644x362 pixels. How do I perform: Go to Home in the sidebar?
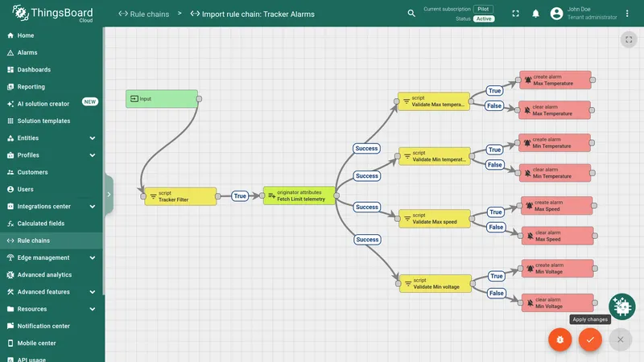click(52, 35)
